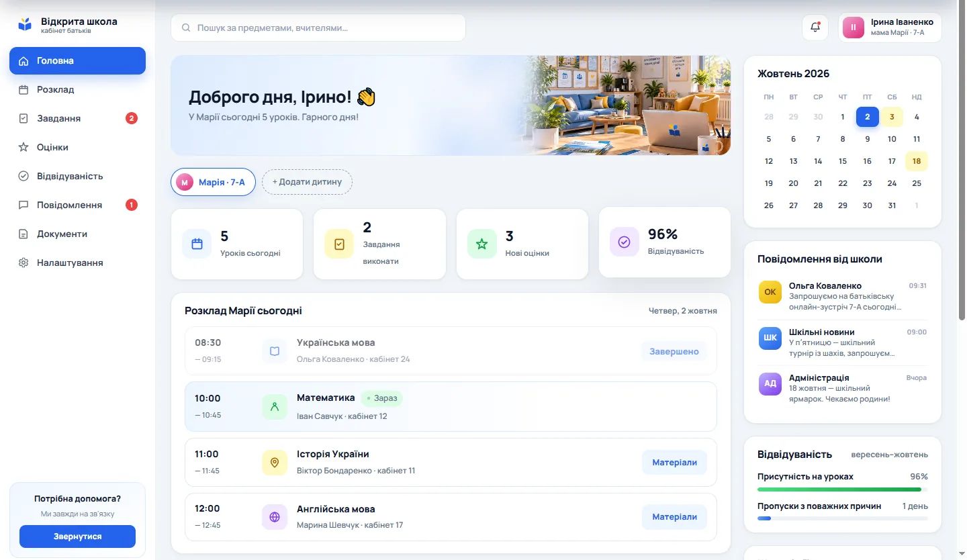This screenshot has height=560, width=967.
Task: Click the Зараз badge on Математика
Action: (381, 398)
